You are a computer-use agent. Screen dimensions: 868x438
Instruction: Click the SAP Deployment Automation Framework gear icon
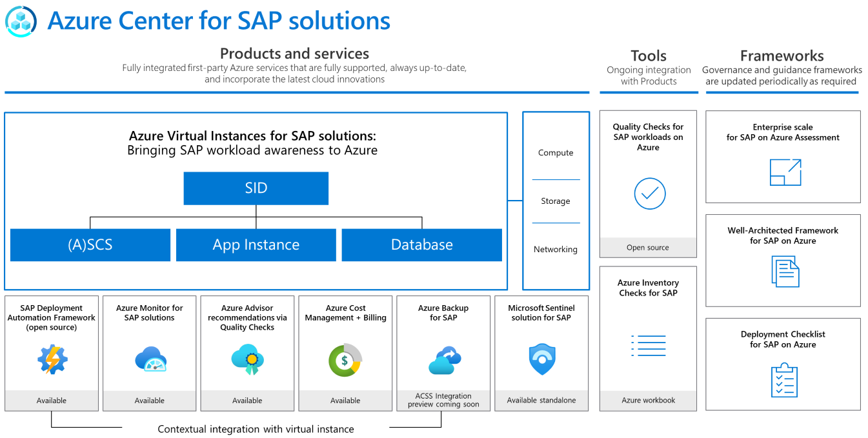click(52, 360)
